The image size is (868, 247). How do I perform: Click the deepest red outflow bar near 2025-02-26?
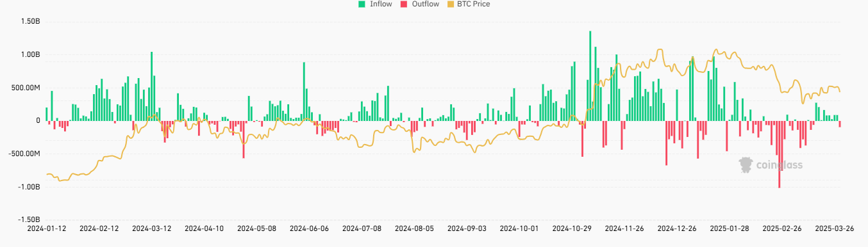[x=780, y=154]
